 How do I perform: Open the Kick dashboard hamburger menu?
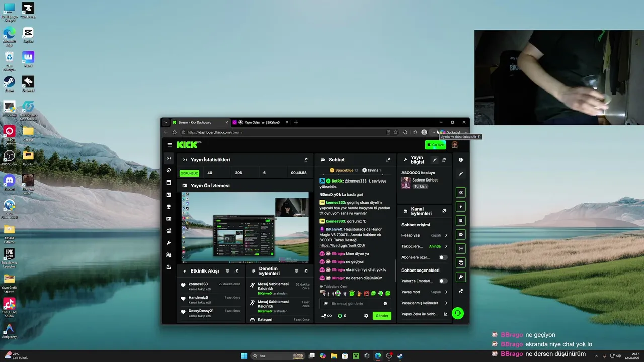click(x=170, y=145)
